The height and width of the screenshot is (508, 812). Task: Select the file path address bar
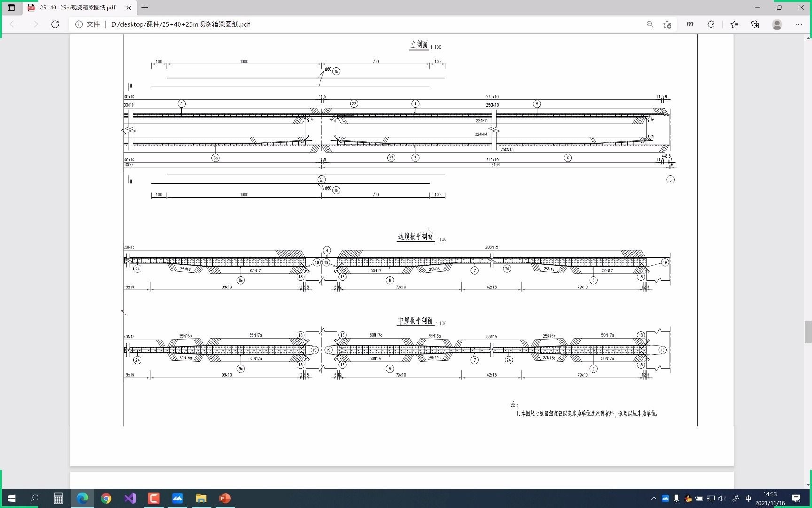pos(180,24)
